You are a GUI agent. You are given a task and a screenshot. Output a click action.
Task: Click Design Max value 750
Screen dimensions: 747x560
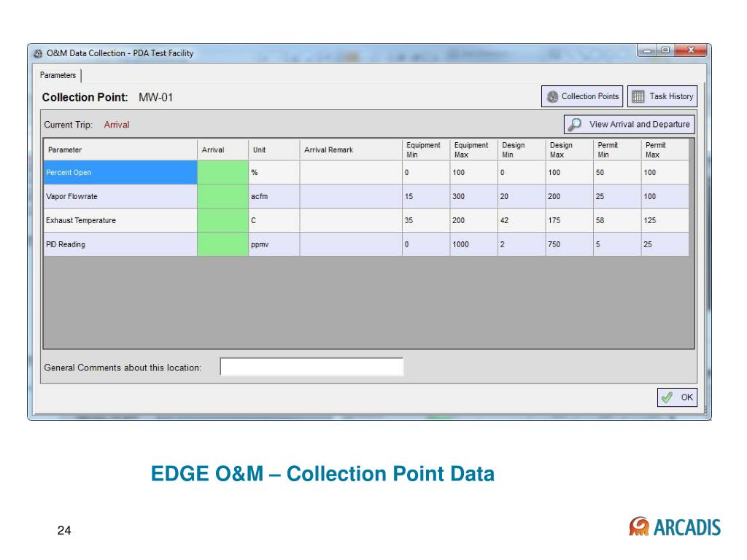click(x=569, y=244)
